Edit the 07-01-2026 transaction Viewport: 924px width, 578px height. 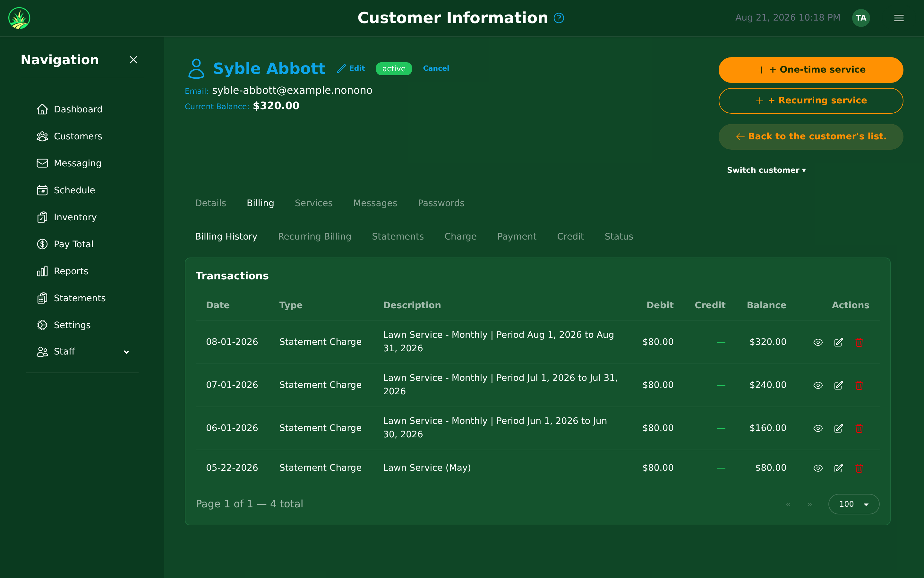click(x=838, y=385)
